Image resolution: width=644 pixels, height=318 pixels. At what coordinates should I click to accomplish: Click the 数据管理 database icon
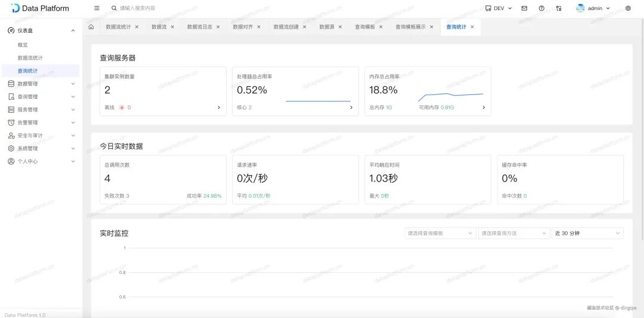(x=11, y=84)
